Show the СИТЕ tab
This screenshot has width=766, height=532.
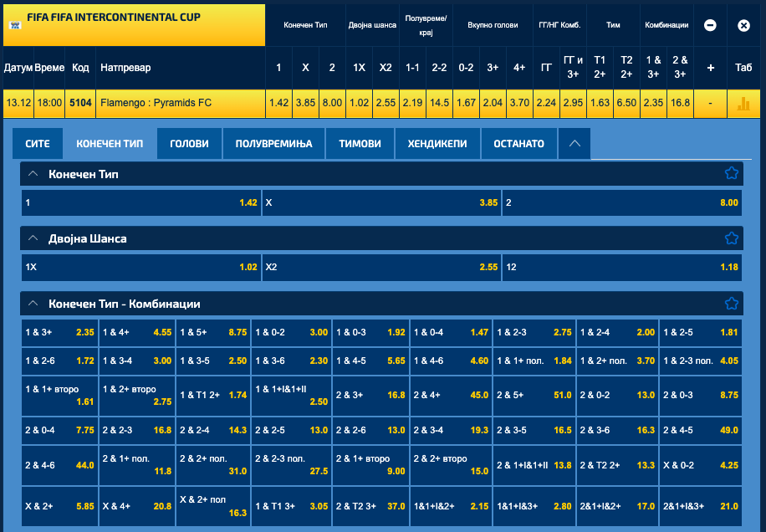(38, 144)
